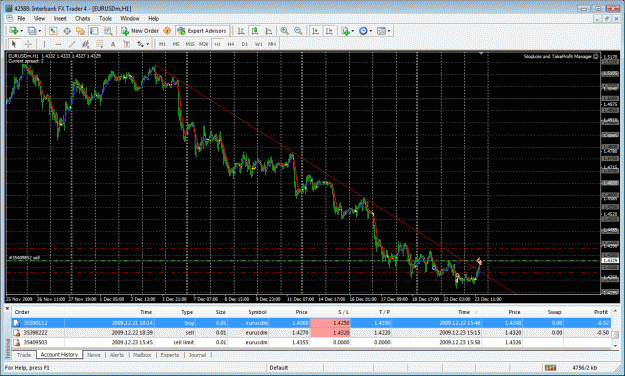Switch to the Experts tab
Image resolution: width=625 pixels, height=376 pixels.
click(x=170, y=355)
